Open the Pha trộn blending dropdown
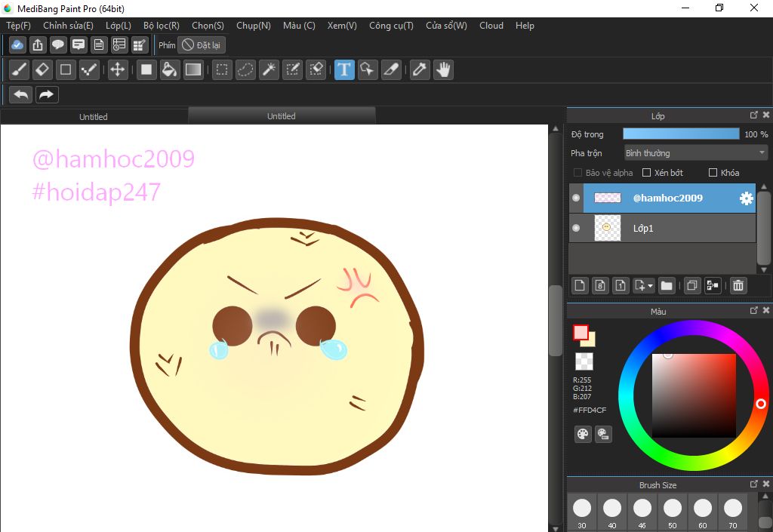Viewport: 773px width, 532px height. pos(695,153)
